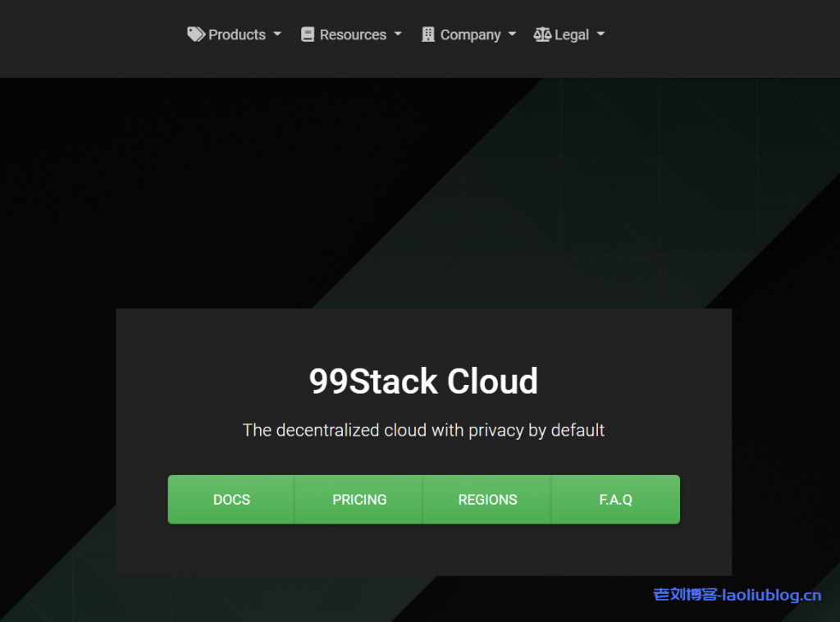
Task: Open the Resources menu label
Action: click(x=353, y=34)
